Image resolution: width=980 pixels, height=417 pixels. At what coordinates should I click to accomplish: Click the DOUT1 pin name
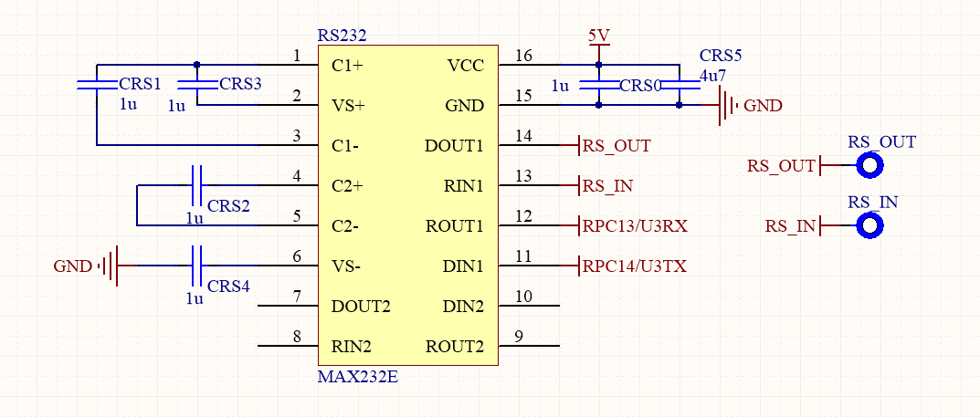(454, 146)
